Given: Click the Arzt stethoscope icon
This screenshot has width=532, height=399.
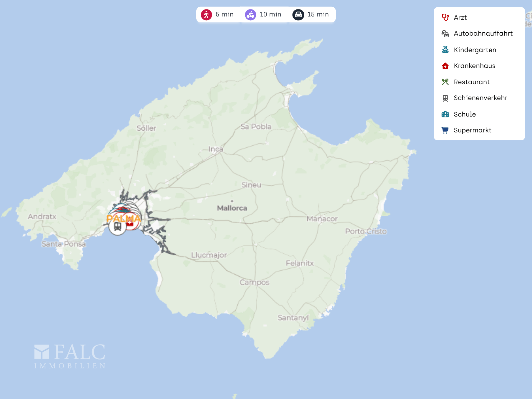Looking at the screenshot, I should [445, 17].
